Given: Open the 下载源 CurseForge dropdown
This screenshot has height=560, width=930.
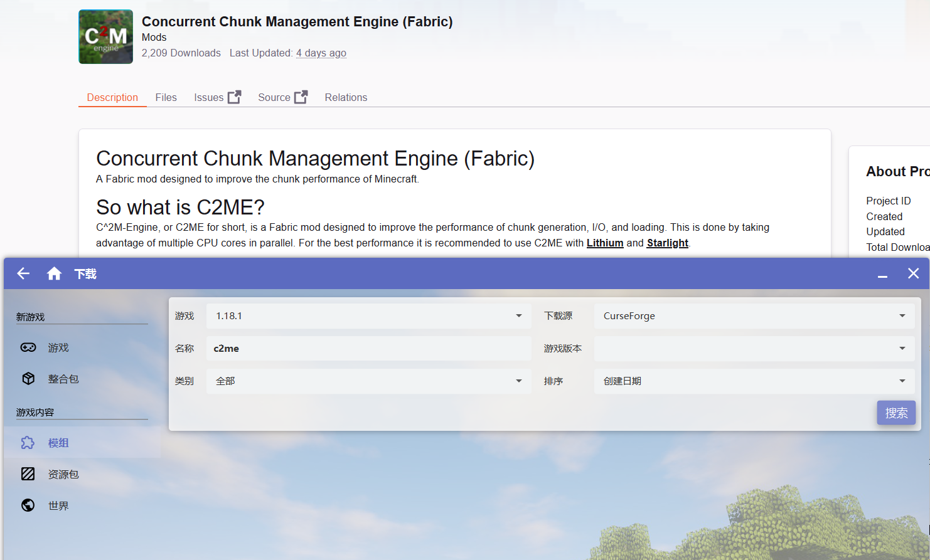Looking at the screenshot, I should (754, 316).
